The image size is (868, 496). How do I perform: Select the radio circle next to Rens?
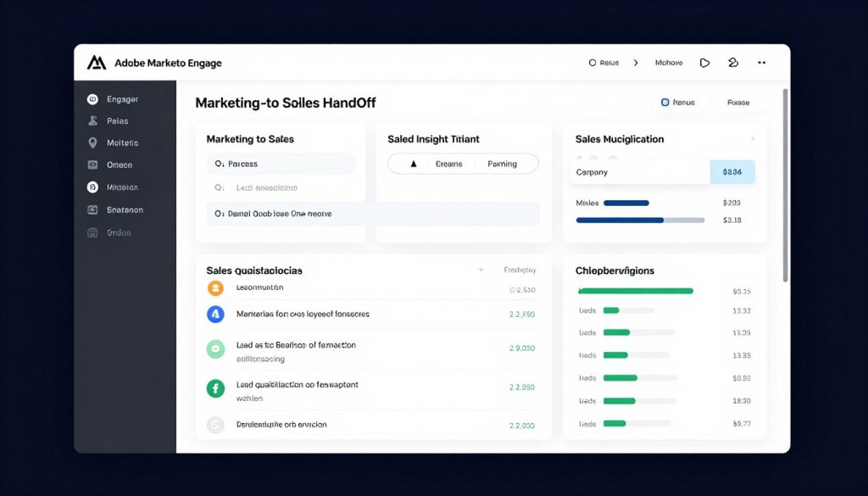click(593, 62)
